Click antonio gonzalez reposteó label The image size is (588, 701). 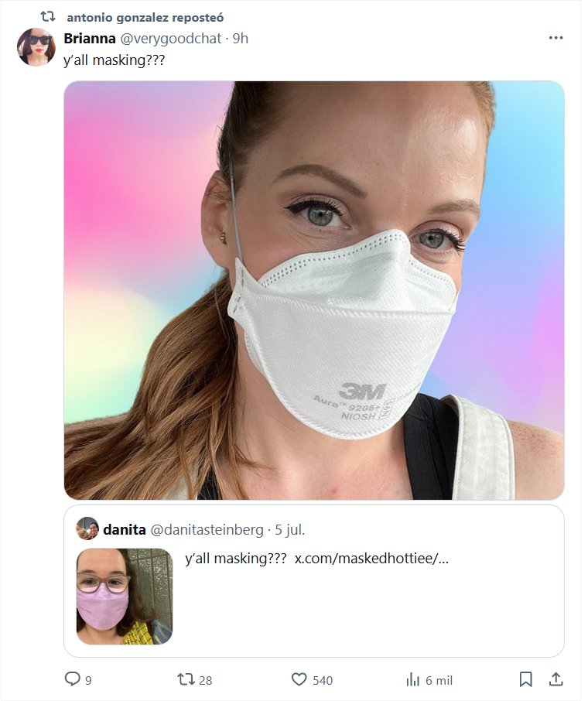pyautogui.click(x=145, y=17)
